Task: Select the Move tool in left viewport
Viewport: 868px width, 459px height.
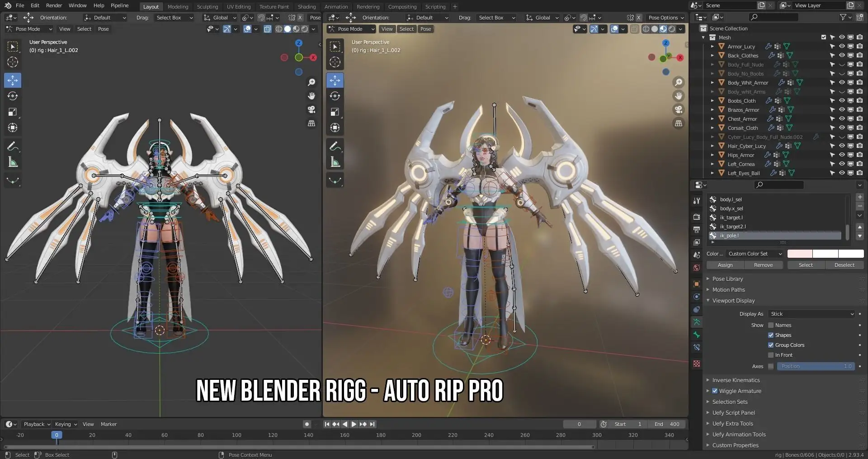Action: 13,80
